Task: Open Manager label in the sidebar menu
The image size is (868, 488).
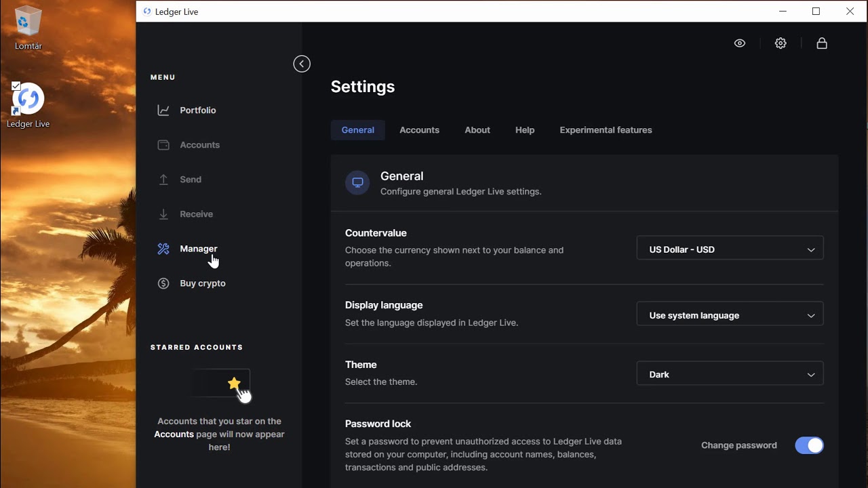Action: pos(199,249)
